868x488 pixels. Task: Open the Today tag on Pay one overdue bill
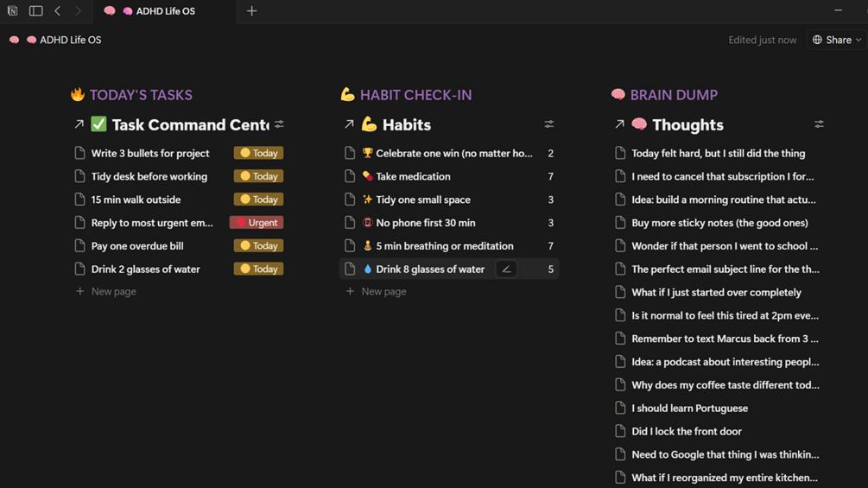(x=258, y=246)
